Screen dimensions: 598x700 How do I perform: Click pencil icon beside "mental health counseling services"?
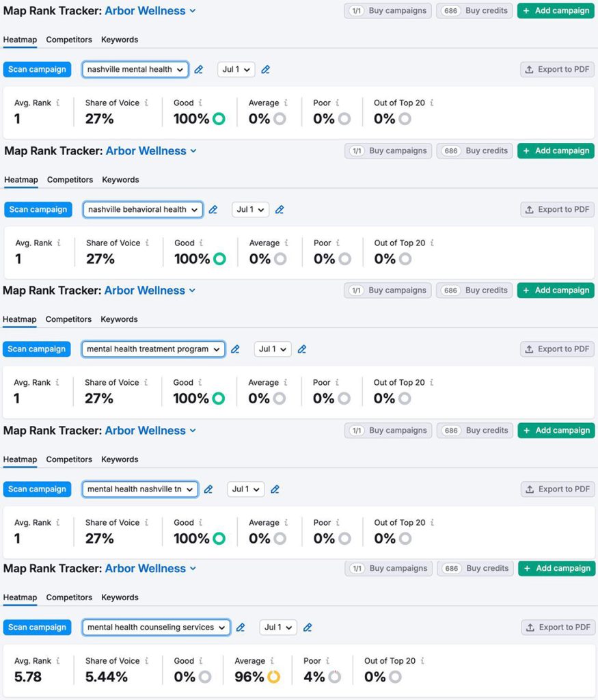(x=241, y=628)
